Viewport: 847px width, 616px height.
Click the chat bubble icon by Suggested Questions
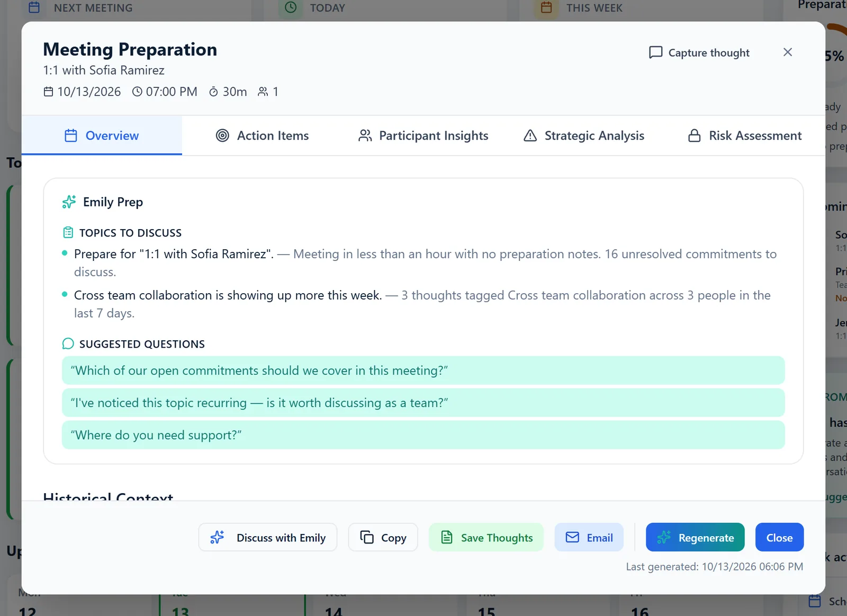[68, 343]
